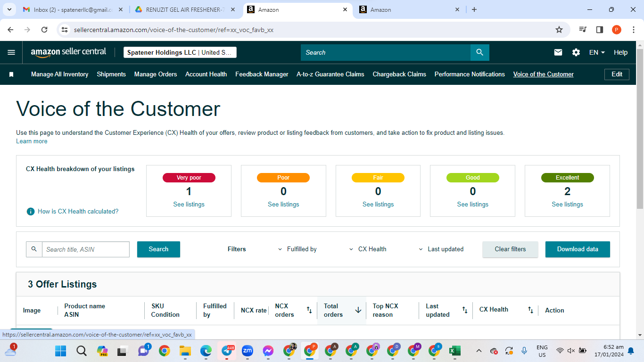644x362 pixels.
Task: Open the EN language dropdown
Action: (597, 52)
